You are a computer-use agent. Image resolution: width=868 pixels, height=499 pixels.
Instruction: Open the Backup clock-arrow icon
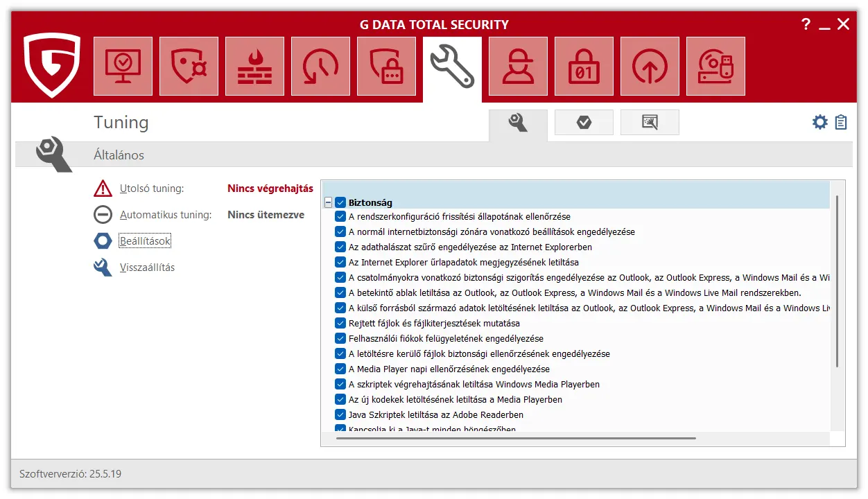click(x=320, y=67)
